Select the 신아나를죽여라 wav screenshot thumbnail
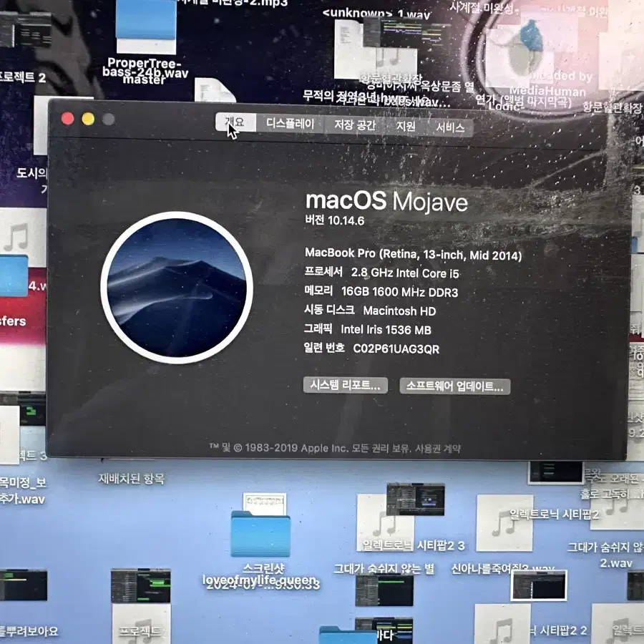The width and height of the screenshot is (644, 644). click(x=539, y=585)
